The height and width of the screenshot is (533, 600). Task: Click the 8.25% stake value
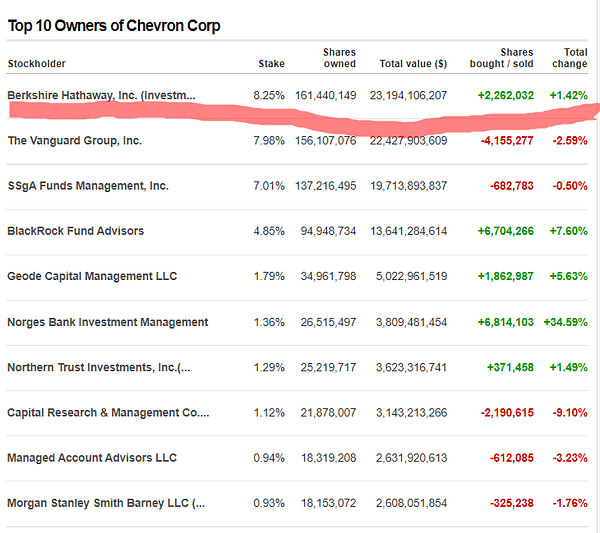pos(269,95)
